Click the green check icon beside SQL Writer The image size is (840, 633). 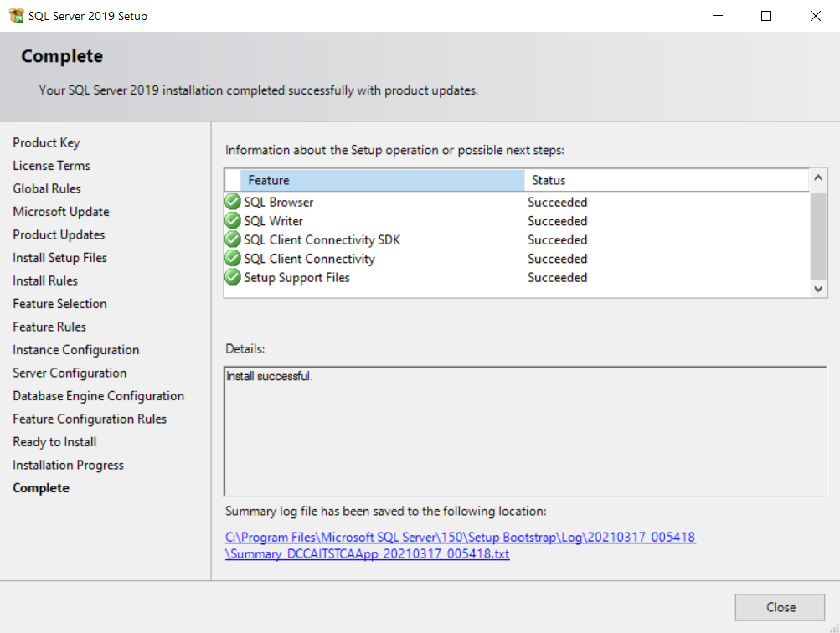(x=233, y=221)
